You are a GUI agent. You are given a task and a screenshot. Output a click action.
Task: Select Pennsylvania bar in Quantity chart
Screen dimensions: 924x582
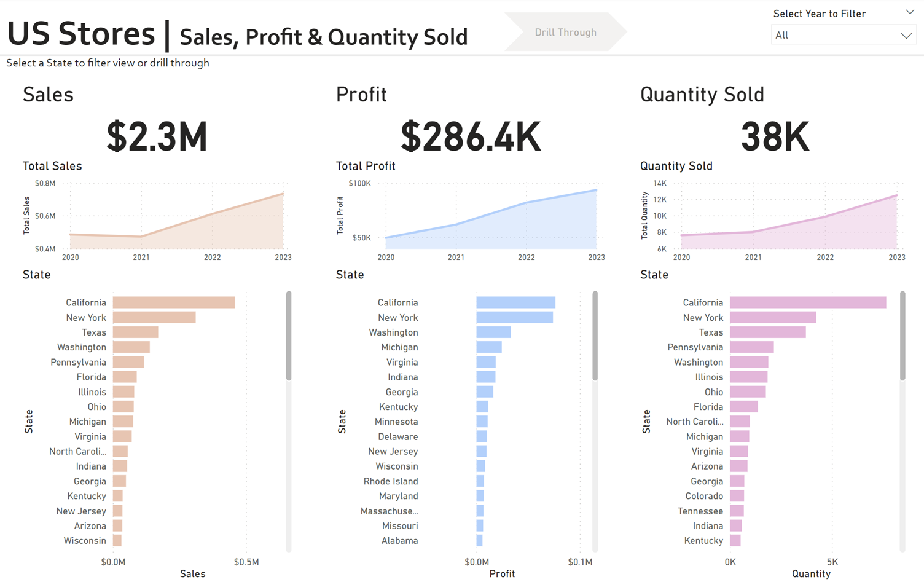tap(751, 347)
